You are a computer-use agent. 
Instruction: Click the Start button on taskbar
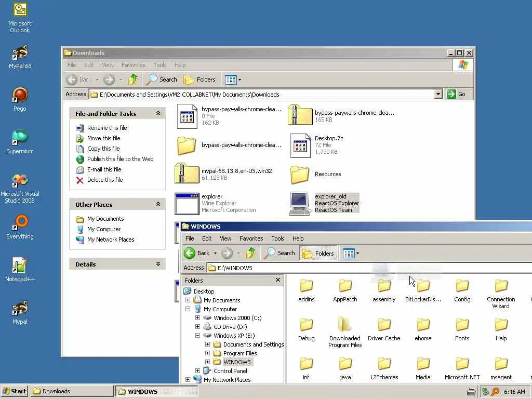(14, 392)
